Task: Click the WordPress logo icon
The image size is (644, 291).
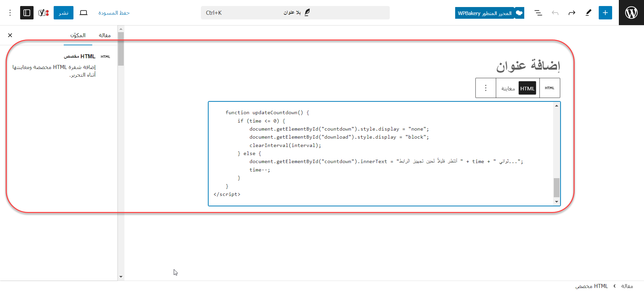Action: tap(631, 13)
